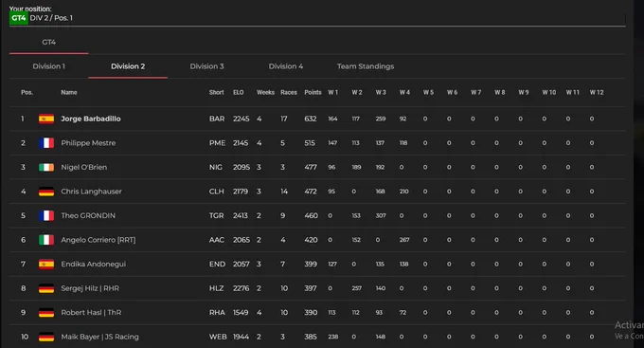
Task: Click points total 385
Action: tap(311, 337)
